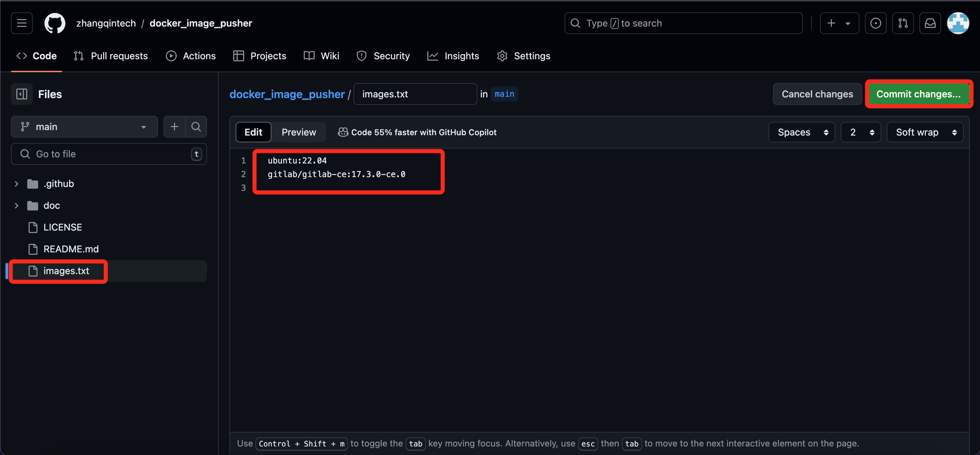Open the main branch dropdown
Viewport: 980px width, 455px height.
point(84,127)
